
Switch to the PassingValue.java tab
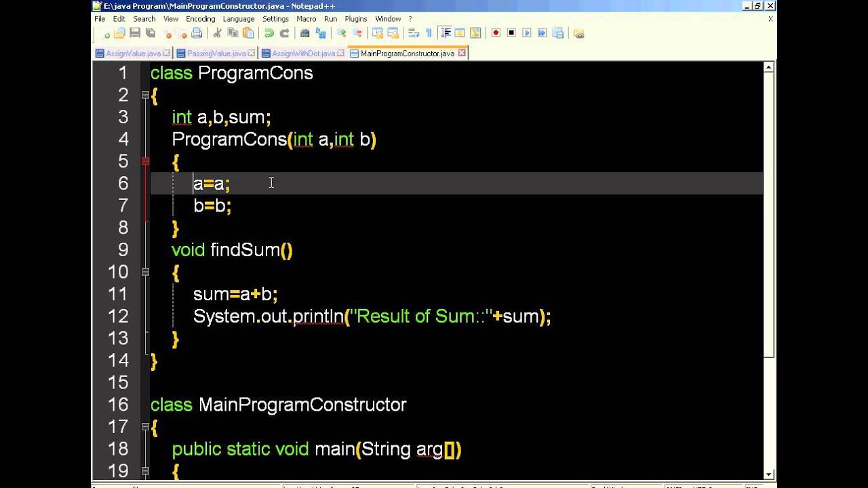tap(216, 54)
